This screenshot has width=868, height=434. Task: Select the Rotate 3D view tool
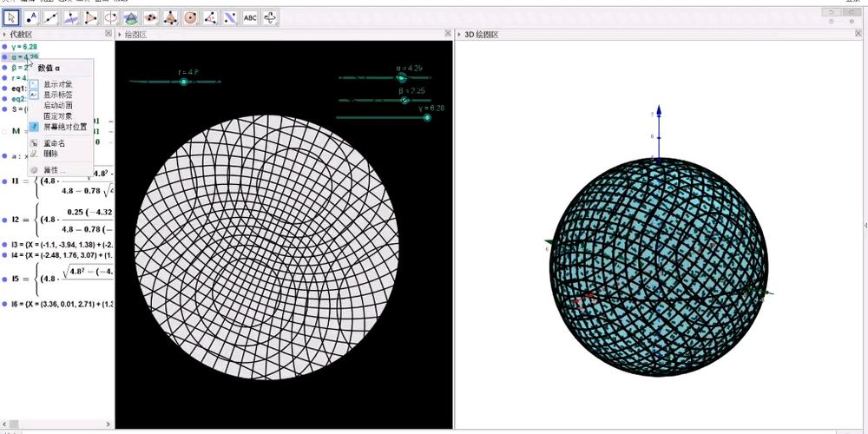click(270, 17)
